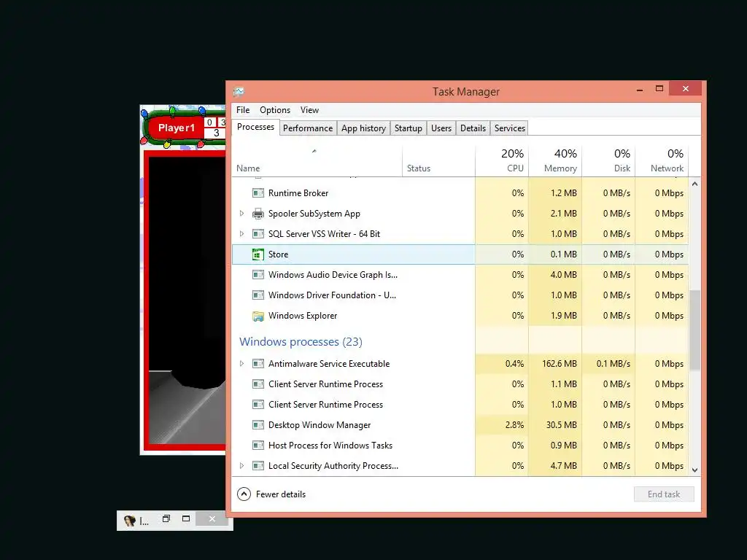The image size is (747, 560).
Task: Click the small window's app icon at bottom
Action: coord(130,521)
